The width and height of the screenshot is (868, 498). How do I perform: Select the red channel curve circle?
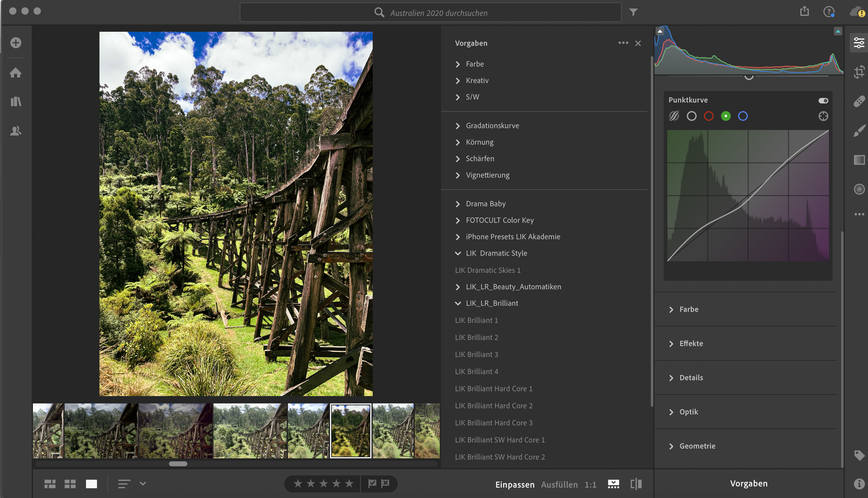coord(708,116)
